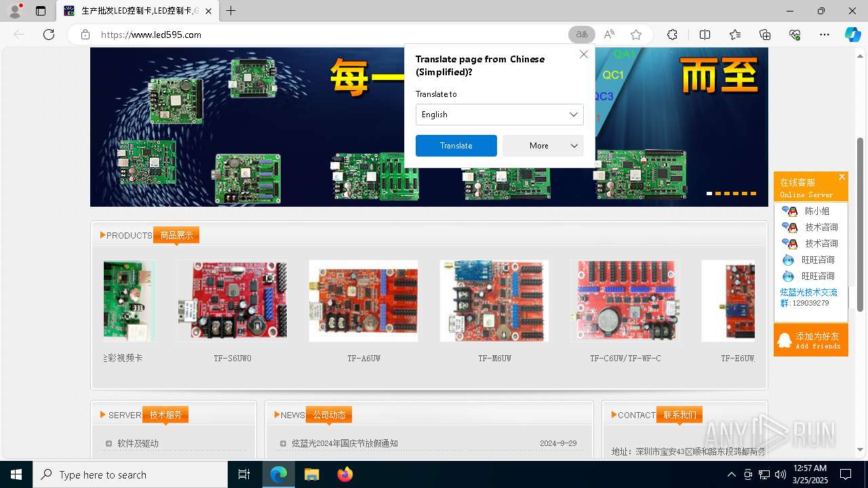Open the 2024 National Day holiday notice
Image resolution: width=868 pixels, height=488 pixels.
pyautogui.click(x=344, y=443)
